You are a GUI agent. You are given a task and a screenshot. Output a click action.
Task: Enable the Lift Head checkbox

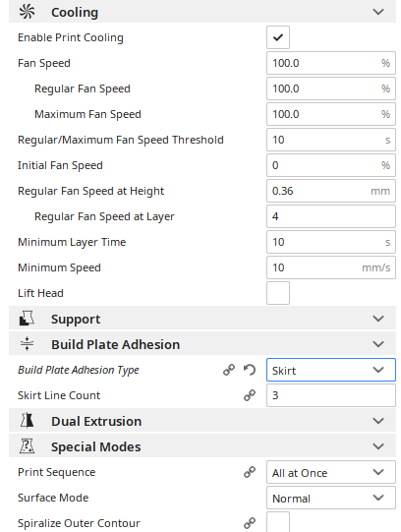[x=278, y=293]
